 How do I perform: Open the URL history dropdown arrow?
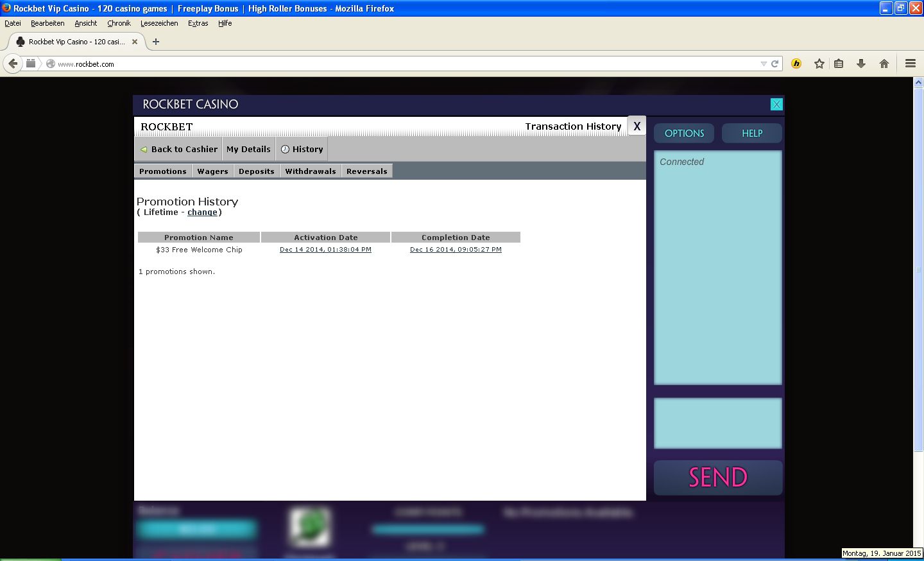tap(764, 64)
